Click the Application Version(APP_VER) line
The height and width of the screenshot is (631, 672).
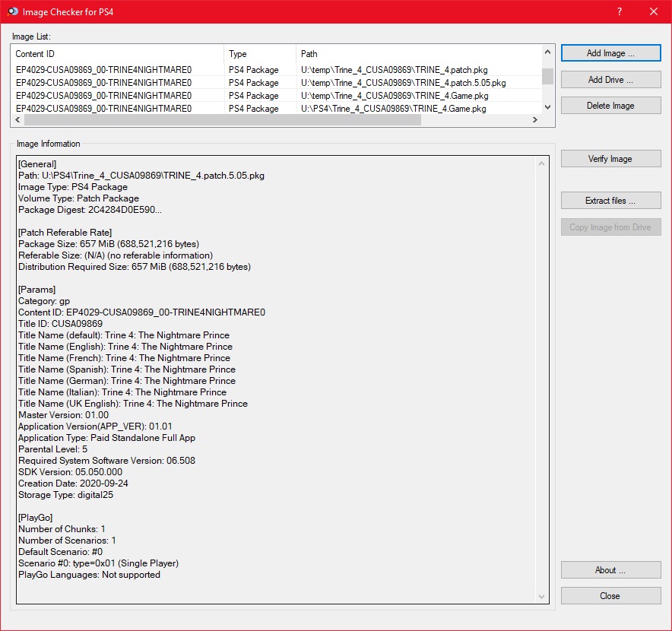tap(95, 426)
